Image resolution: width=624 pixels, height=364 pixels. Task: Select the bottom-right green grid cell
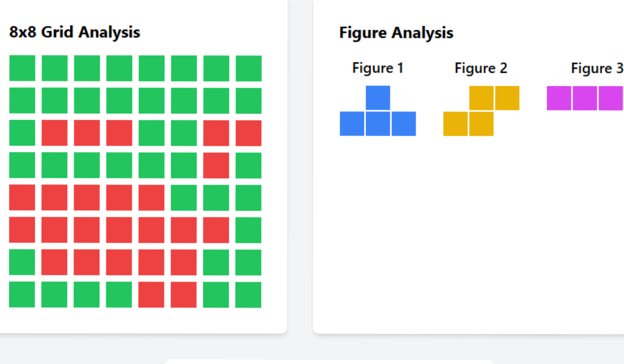pos(249,294)
